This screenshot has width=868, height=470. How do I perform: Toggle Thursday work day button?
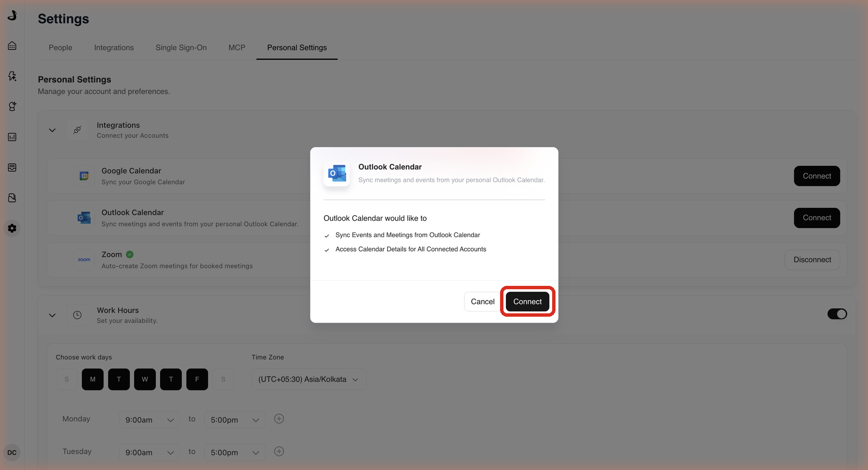coord(171,379)
